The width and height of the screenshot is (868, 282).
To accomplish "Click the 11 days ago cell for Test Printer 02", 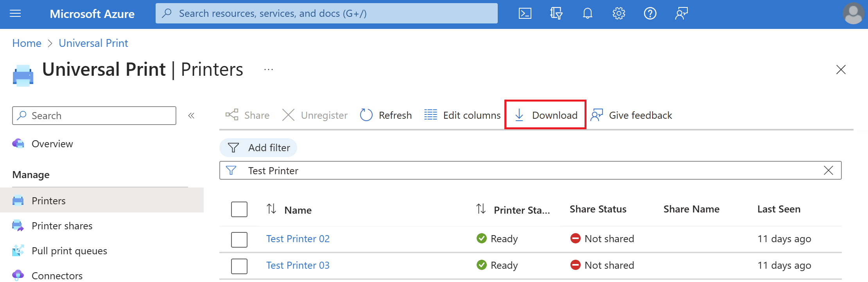I will click(x=784, y=239).
